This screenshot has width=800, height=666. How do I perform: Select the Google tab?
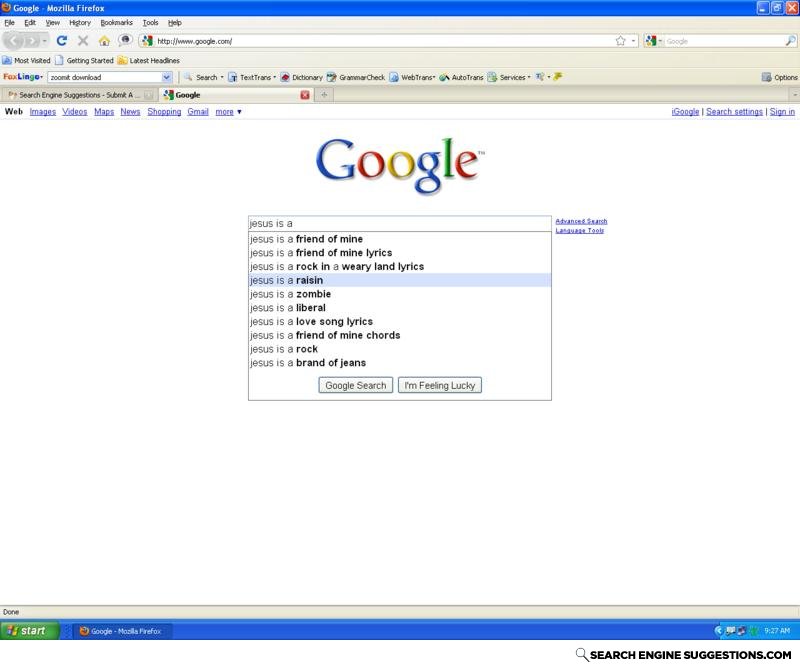tap(236, 95)
